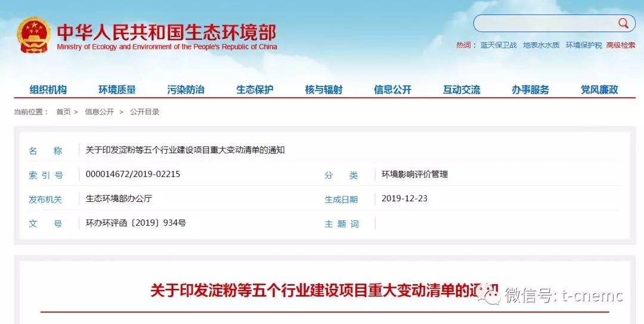Open the 互动交流 menu item

(462, 90)
